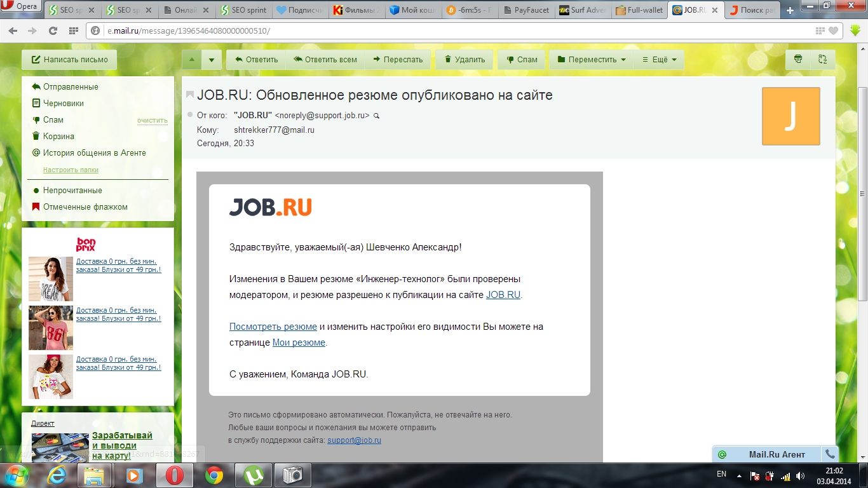The height and width of the screenshot is (488, 868).
Task: Open the Зарабатывай и выводи на карту ad
Action: click(123, 445)
